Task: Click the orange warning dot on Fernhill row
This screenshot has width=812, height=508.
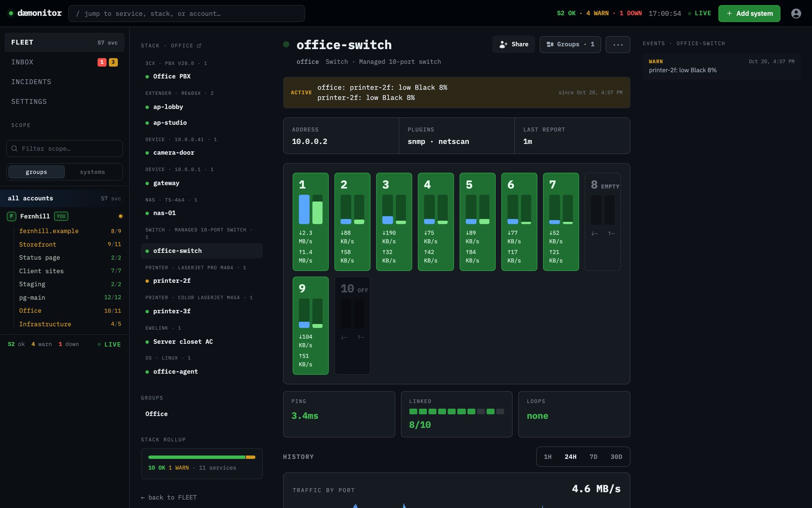Action: (121, 216)
